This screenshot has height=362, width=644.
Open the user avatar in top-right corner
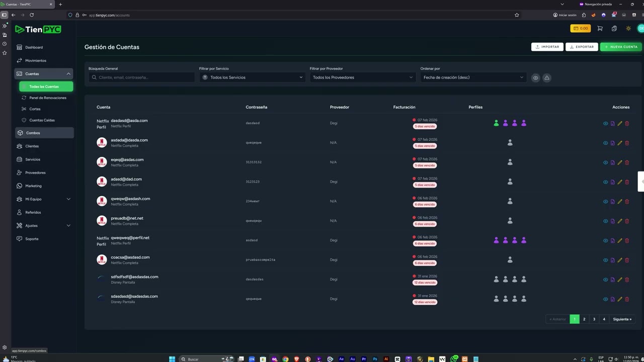coord(641,29)
